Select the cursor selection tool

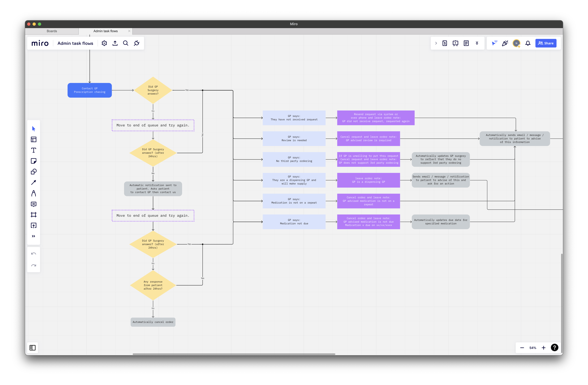coord(34,129)
